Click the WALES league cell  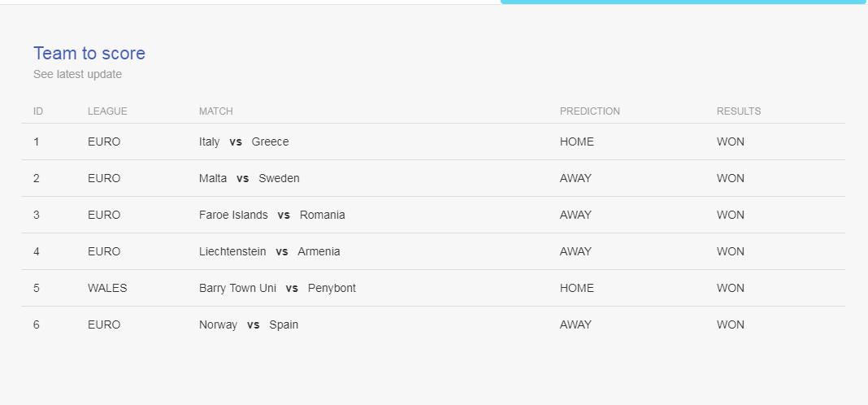107,288
